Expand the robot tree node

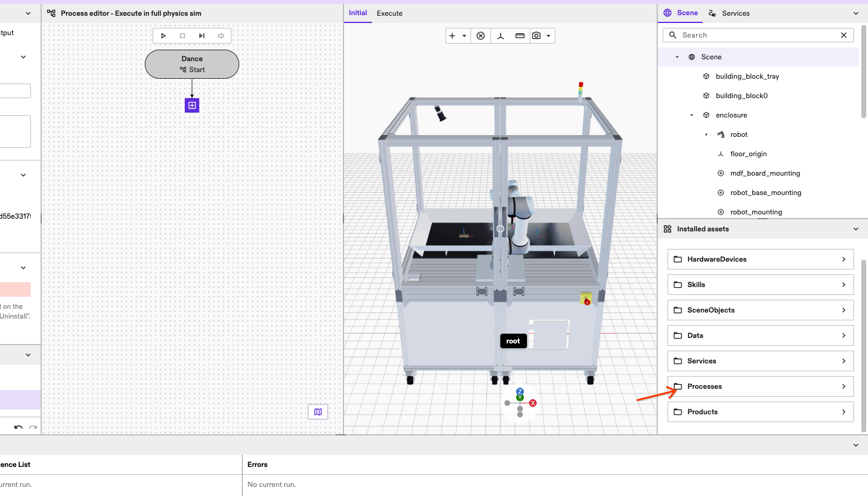pos(706,134)
